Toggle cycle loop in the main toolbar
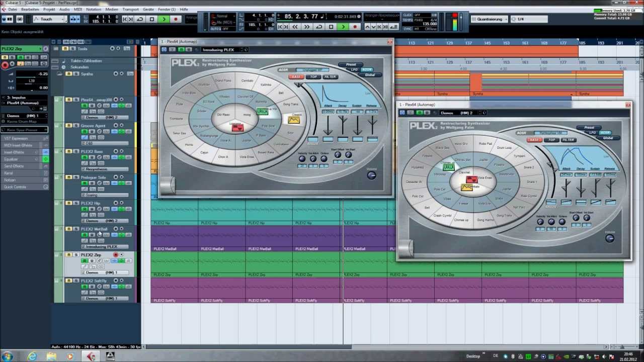Screen dimensions: 644x362 coord(140,19)
